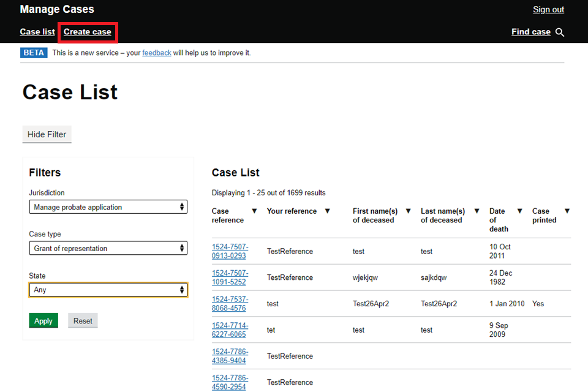This screenshot has width=588, height=392.
Task: Select the Find case link text
Action: point(530,32)
